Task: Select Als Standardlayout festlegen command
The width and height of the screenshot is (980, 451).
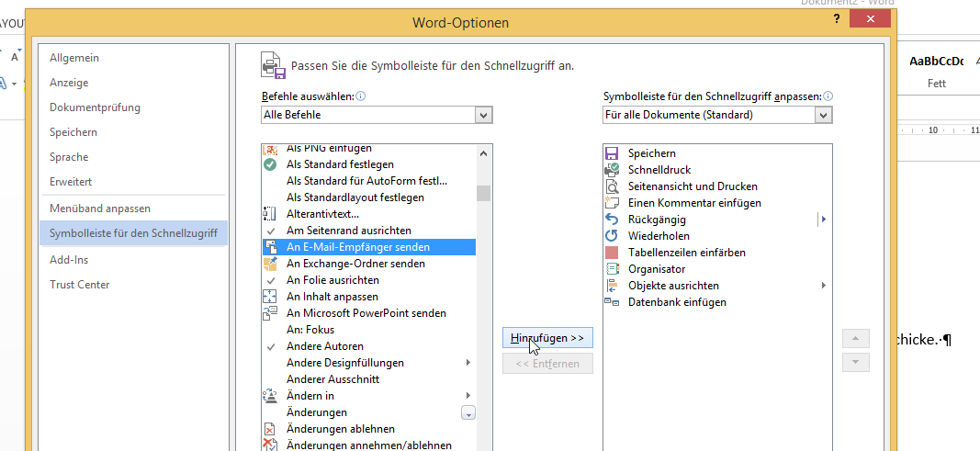Action: coord(368,197)
